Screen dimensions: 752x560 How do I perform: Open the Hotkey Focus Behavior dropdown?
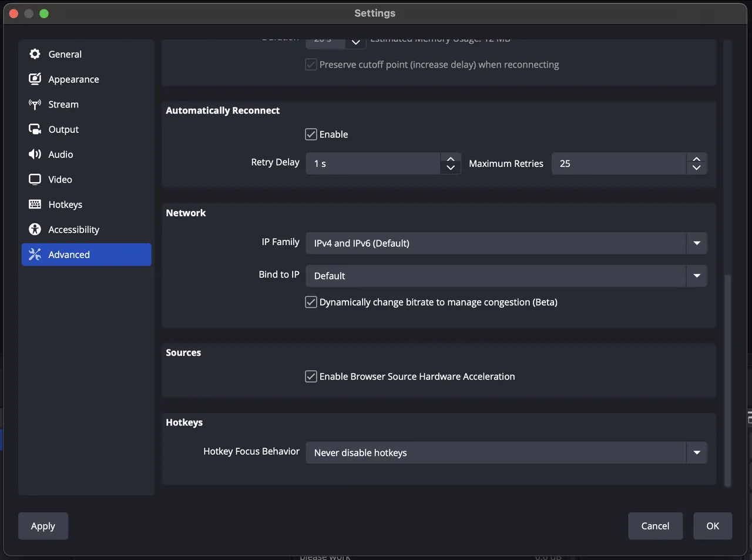point(506,452)
